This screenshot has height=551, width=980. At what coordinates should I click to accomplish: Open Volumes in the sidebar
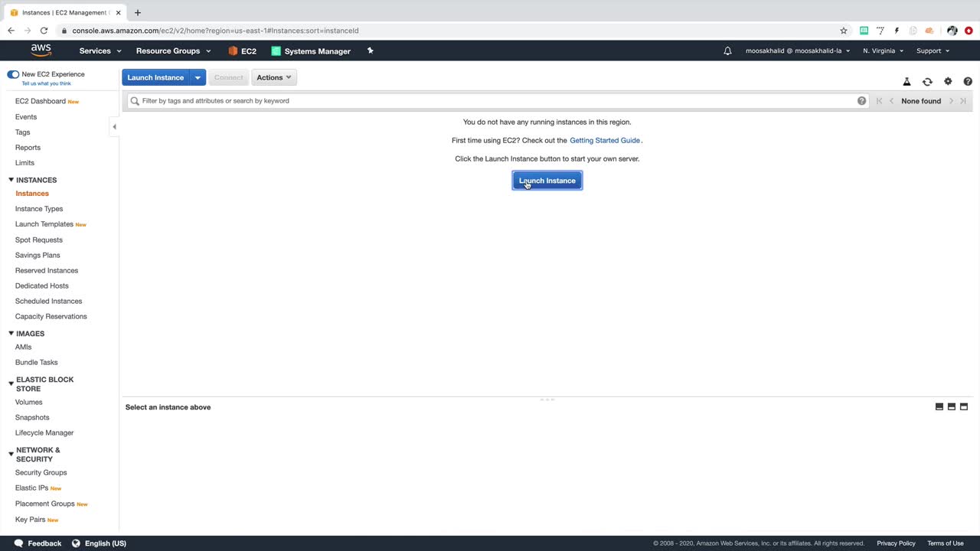[29, 403]
